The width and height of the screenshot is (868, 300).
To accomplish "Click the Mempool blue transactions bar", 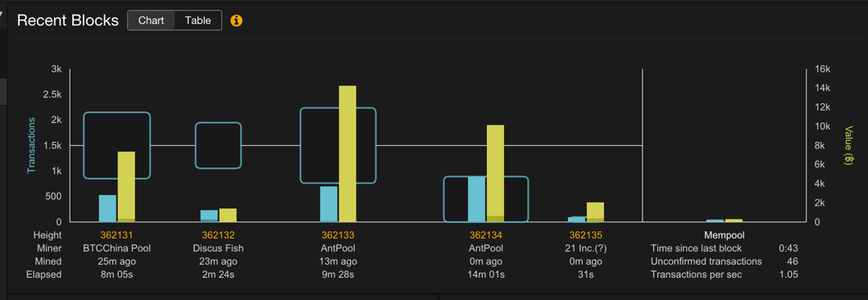I will 715,220.
